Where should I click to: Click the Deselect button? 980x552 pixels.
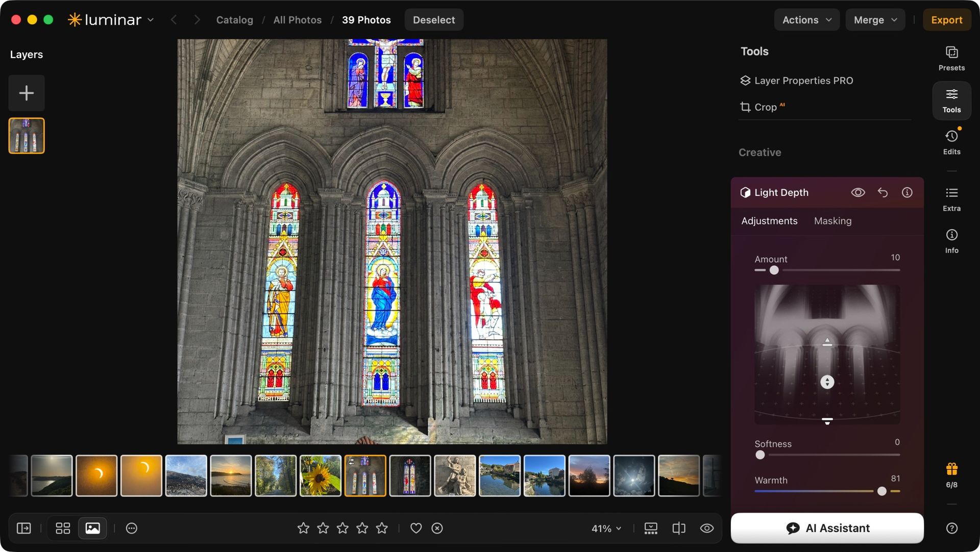[x=434, y=19]
